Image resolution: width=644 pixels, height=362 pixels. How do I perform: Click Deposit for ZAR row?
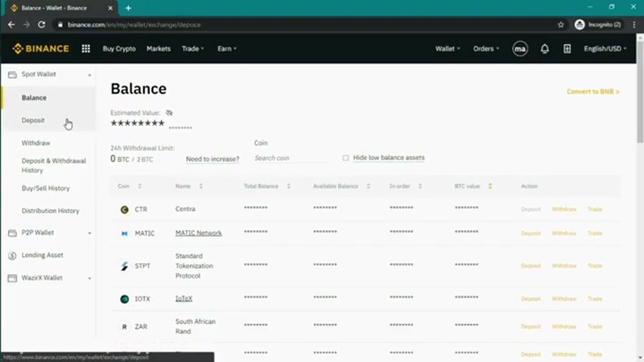pyautogui.click(x=531, y=327)
